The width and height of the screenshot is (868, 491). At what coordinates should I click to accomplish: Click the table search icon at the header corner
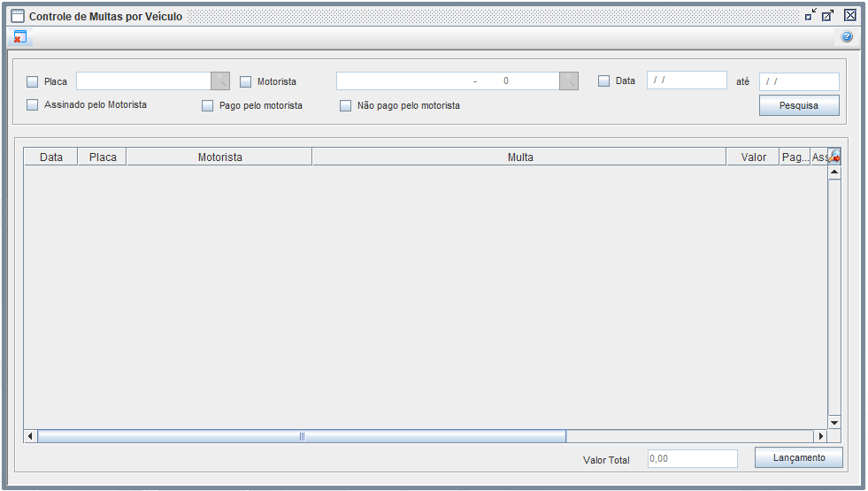pyautogui.click(x=834, y=157)
